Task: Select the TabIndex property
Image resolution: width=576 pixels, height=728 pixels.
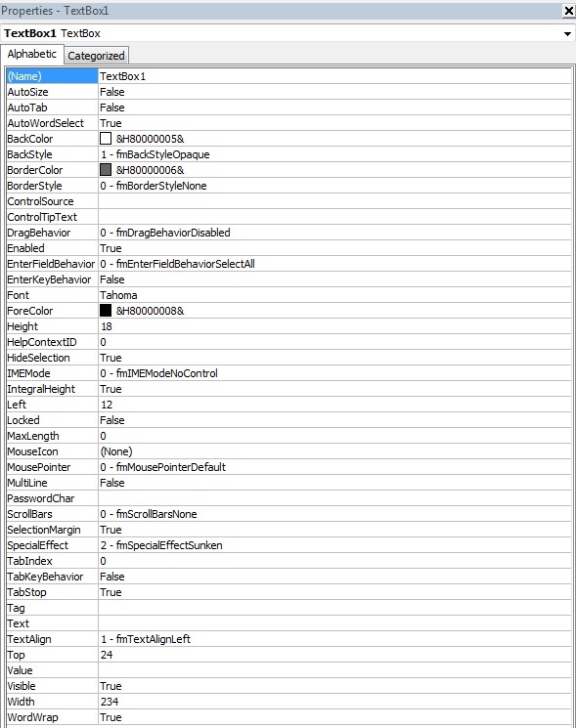Action: coord(52,561)
